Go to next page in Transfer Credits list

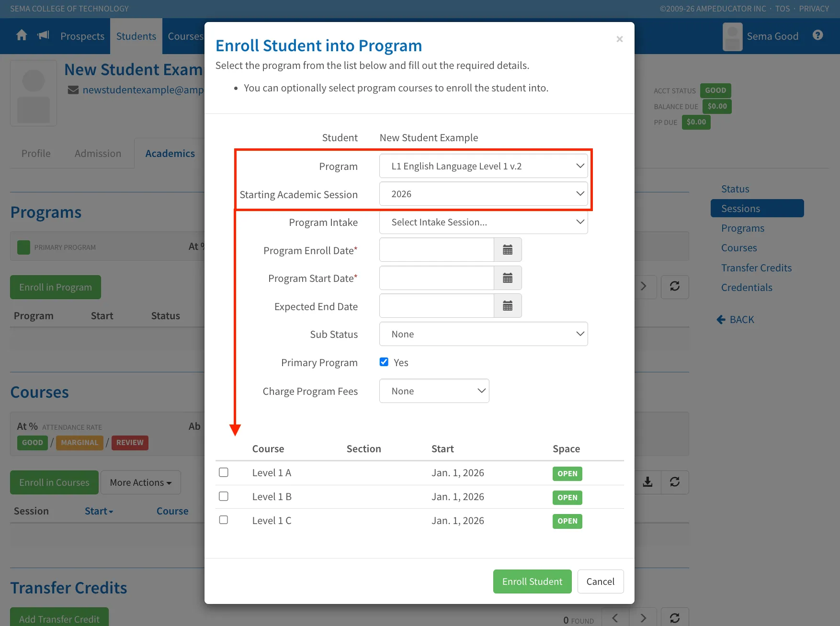pos(643,618)
